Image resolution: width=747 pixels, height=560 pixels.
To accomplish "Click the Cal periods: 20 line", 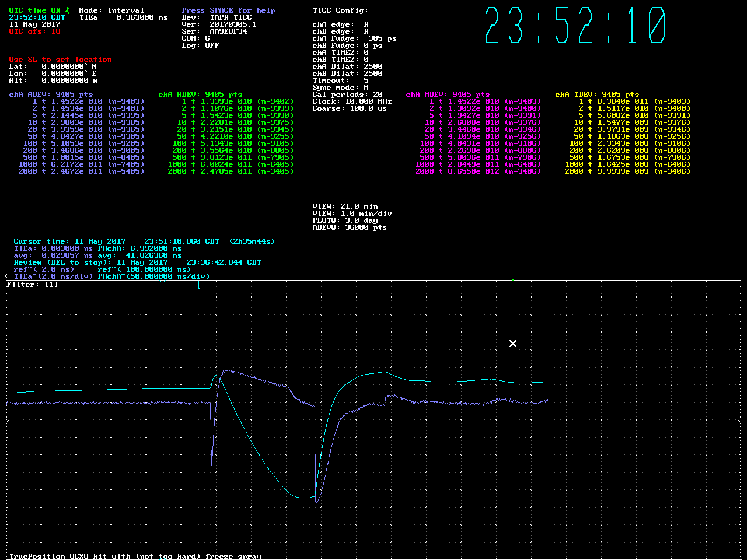I will 347,94.
